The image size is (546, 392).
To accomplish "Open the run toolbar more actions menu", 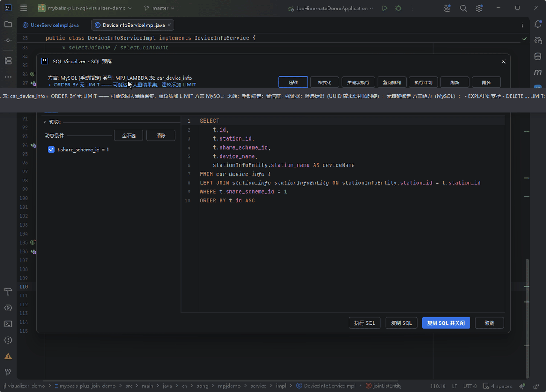I will click(x=412, y=8).
